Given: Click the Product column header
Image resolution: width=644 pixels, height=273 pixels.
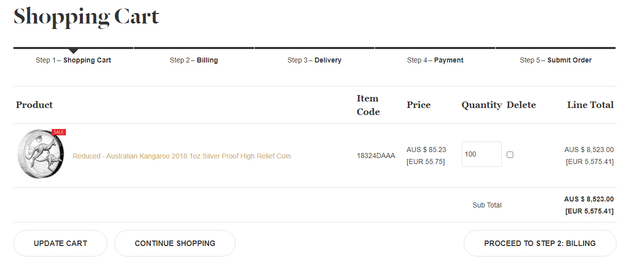Looking at the screenshot, I should click(x=34, y=105).
